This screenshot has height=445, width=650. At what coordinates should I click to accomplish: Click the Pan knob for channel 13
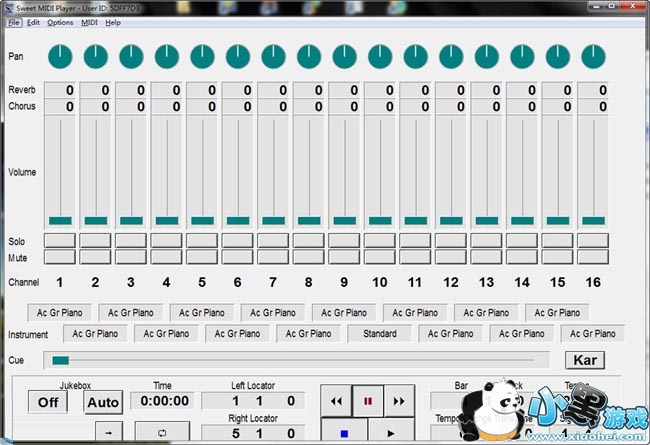487,57
